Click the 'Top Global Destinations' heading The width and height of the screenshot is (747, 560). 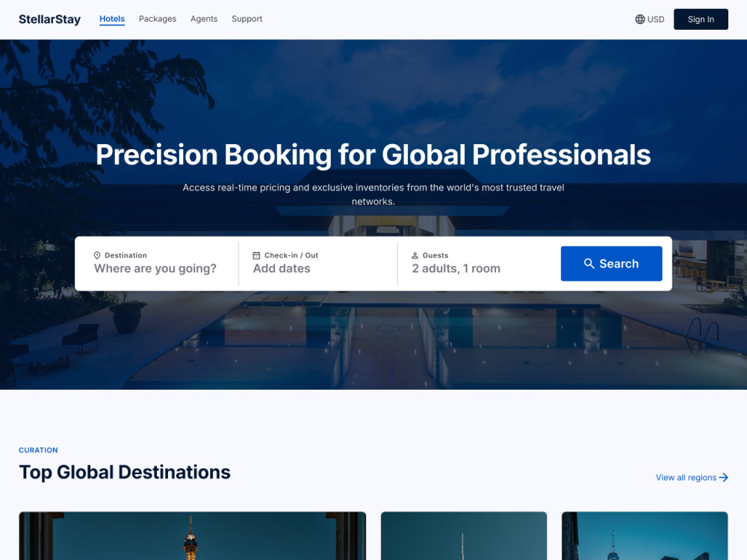pos(124,473)
